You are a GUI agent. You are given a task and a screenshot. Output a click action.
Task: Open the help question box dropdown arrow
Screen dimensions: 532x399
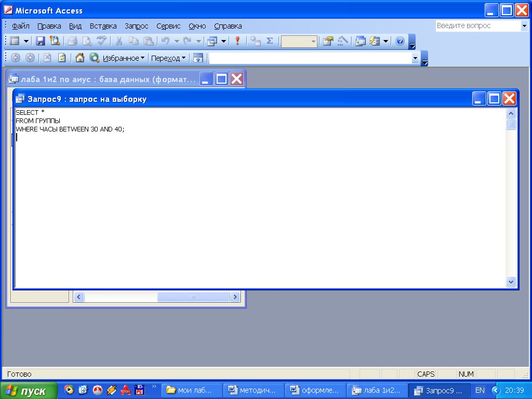(x=524, y=26)
